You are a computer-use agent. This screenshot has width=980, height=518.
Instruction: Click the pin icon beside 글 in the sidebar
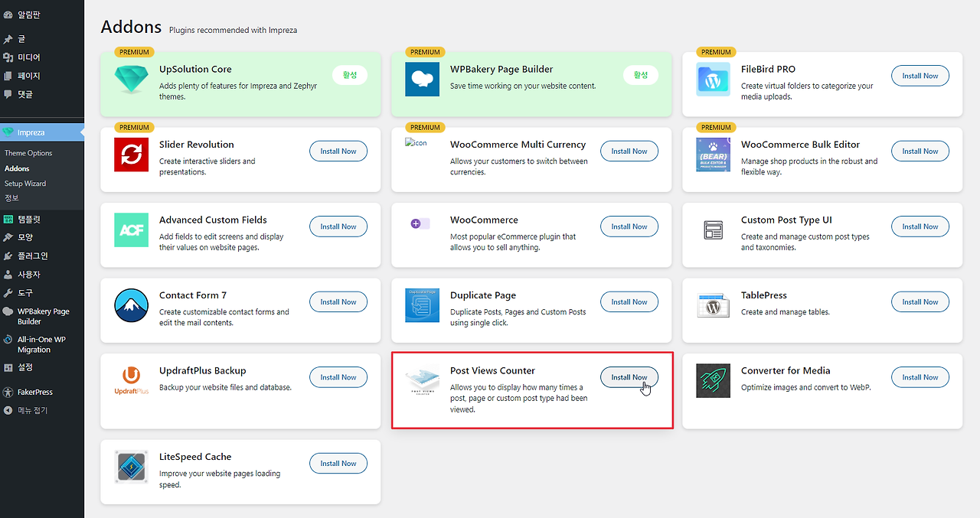8,38
